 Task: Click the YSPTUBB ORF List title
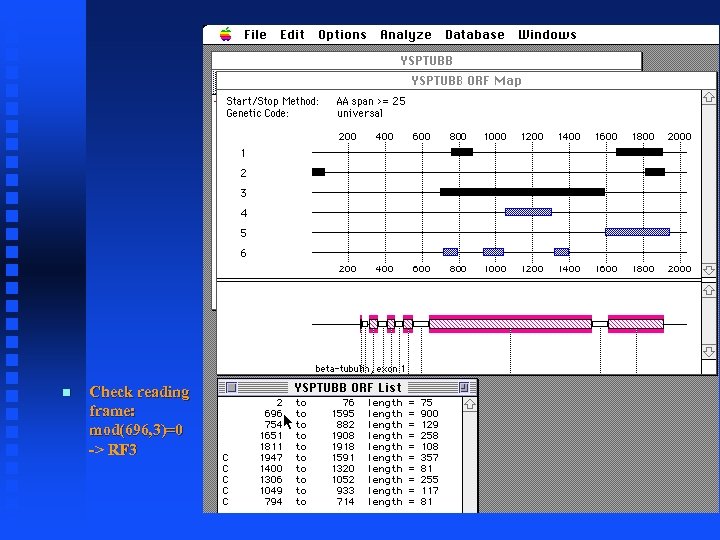(x=348, y=388)
